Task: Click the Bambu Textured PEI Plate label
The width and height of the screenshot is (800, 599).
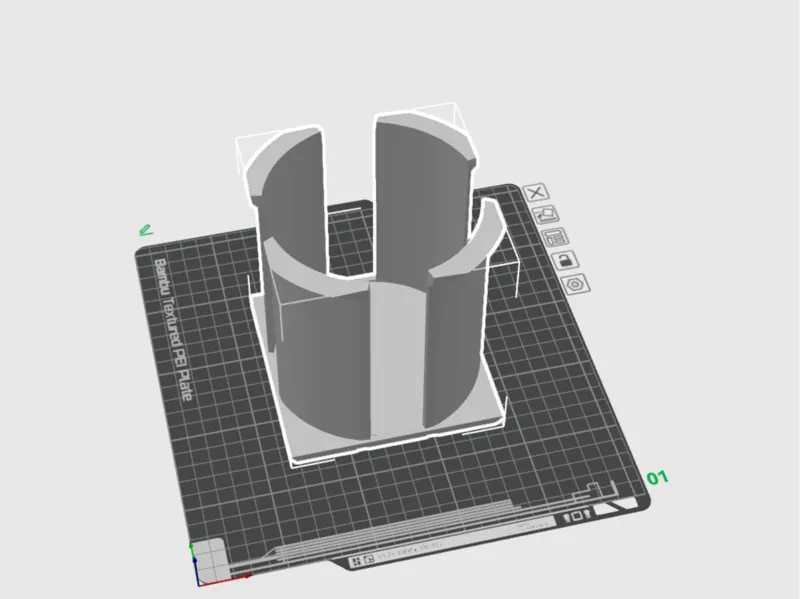Action: click(x=173, y=330)
